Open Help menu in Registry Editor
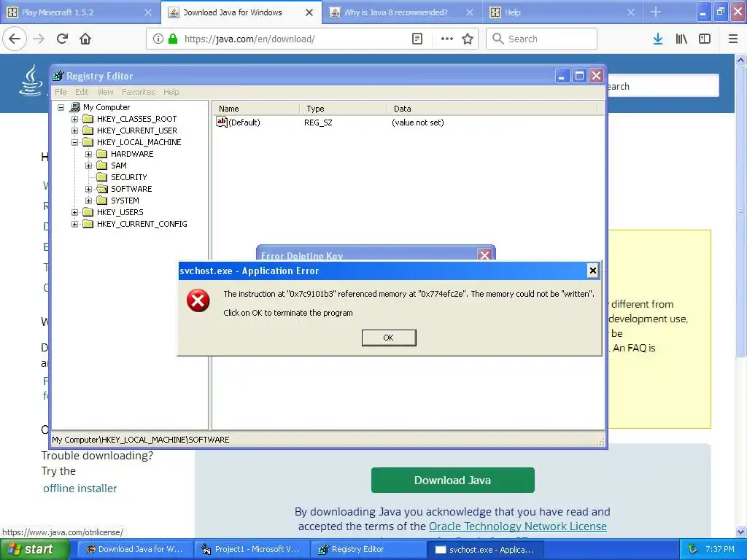The width and height of the screenshot is (747, 560). coord(171,92)
